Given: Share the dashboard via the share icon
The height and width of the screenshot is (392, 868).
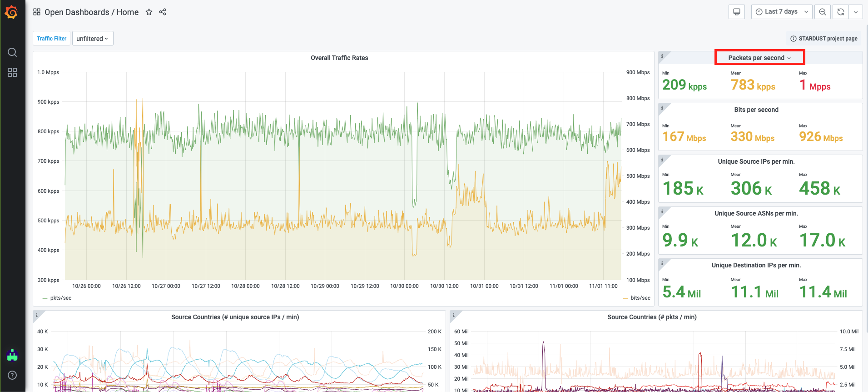Looking at the screenshot, I should point(163,12).
